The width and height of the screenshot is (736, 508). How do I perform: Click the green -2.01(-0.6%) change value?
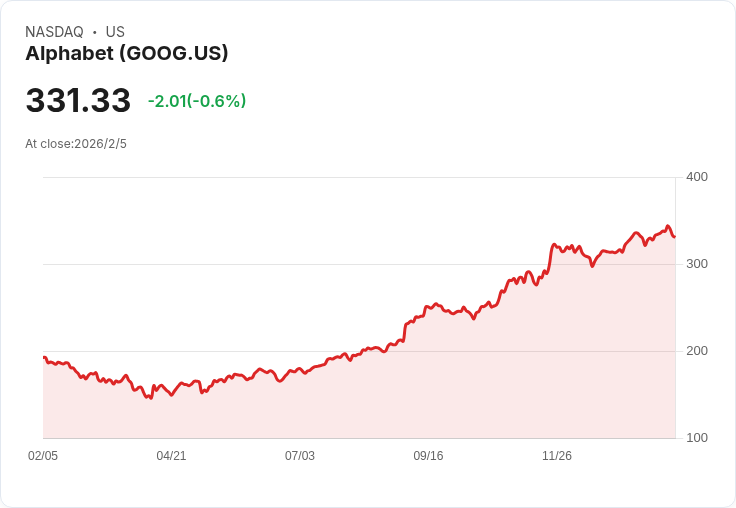click(x=197, y=101)
